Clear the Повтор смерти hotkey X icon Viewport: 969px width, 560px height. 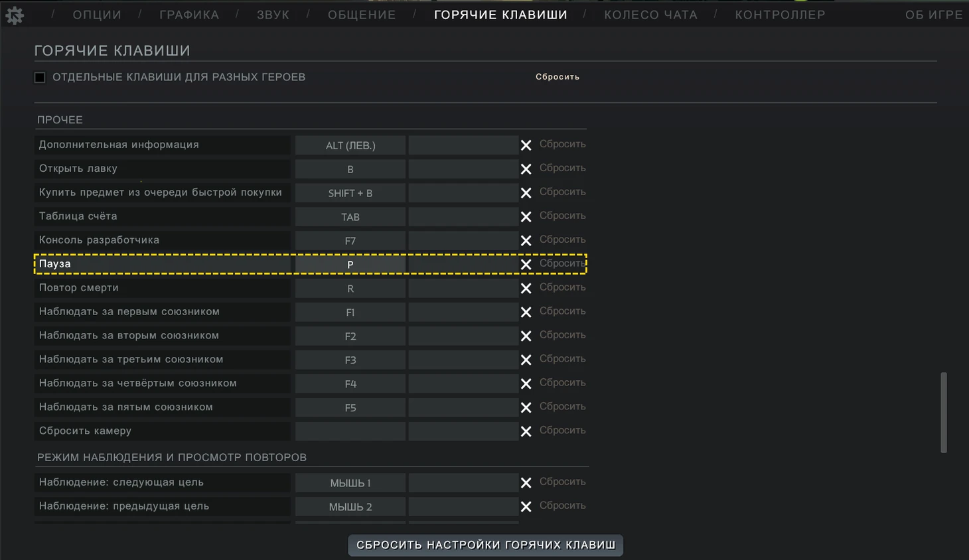tap(526, 289)
